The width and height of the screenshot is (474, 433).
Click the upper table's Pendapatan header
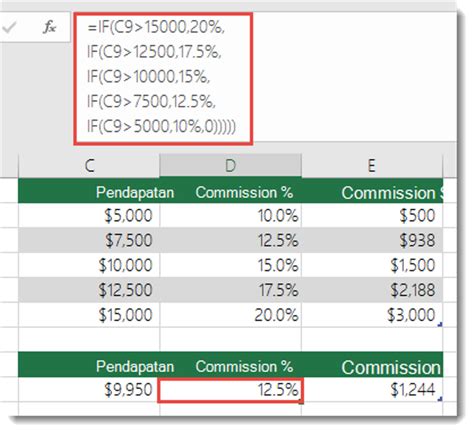tap(135, 192)
